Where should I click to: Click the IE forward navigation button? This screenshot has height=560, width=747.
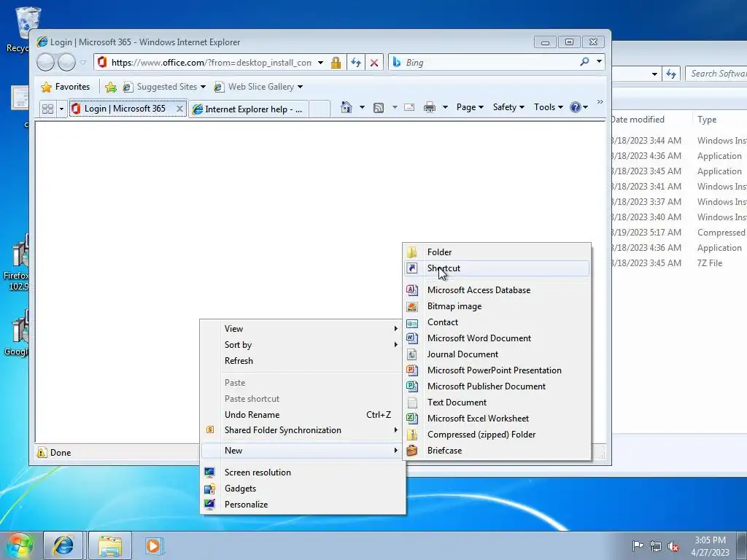point(66,62)
